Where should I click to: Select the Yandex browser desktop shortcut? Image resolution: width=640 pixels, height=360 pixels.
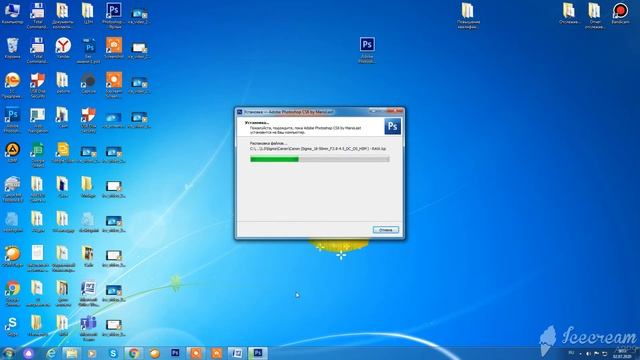63,48
